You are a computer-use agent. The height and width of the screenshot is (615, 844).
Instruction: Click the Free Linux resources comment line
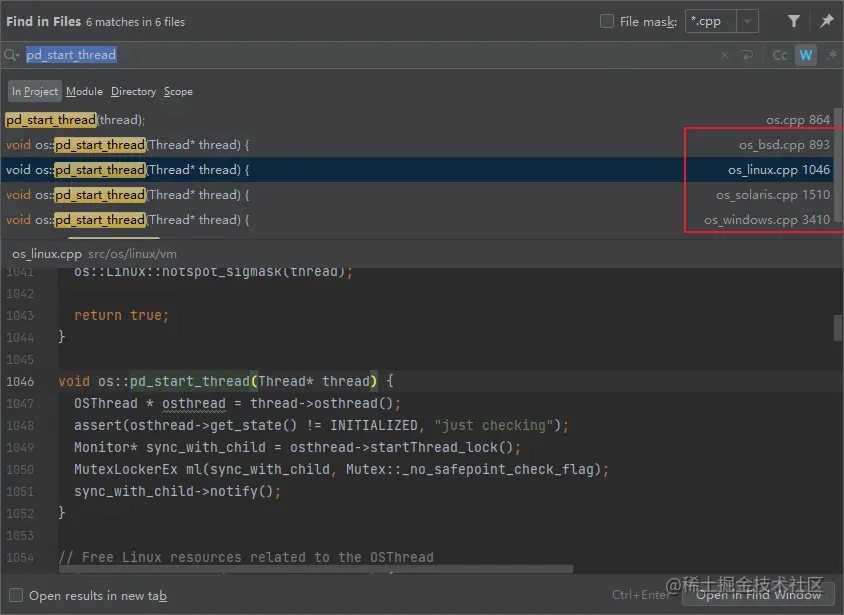246,557
